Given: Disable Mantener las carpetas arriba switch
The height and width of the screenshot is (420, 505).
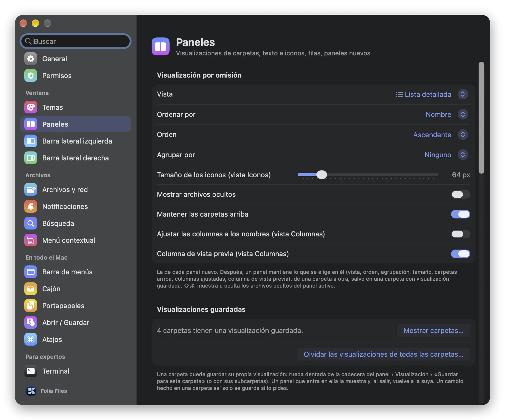Looking at the screenshot, I should click(460, 214).
